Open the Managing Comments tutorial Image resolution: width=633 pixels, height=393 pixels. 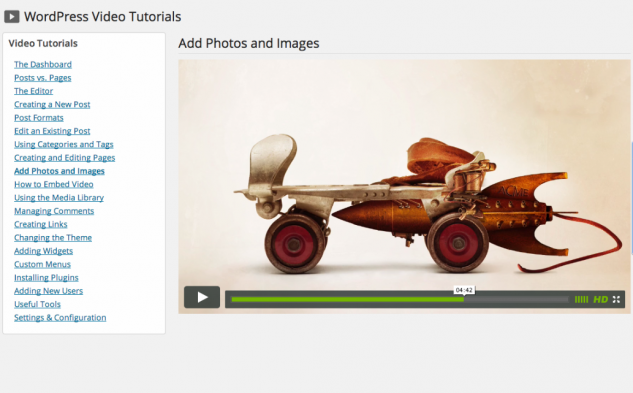tap(54, 211)
